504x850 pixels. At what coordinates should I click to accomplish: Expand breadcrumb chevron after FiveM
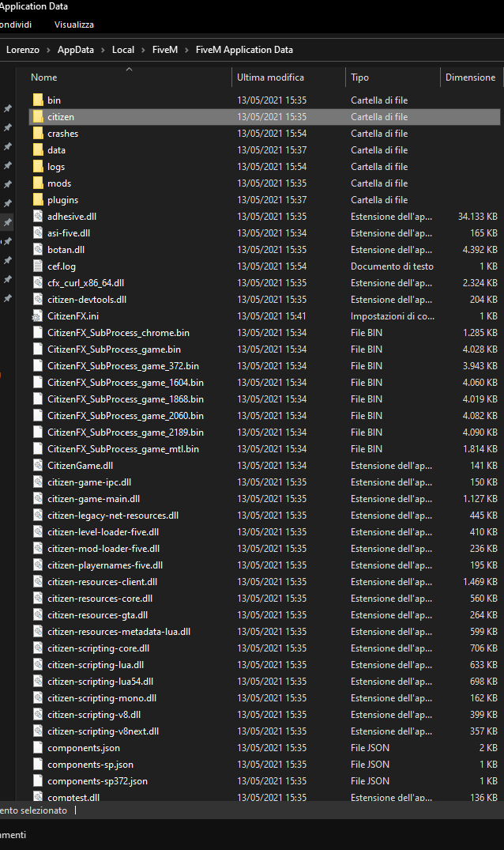click(x=186, y=50)
